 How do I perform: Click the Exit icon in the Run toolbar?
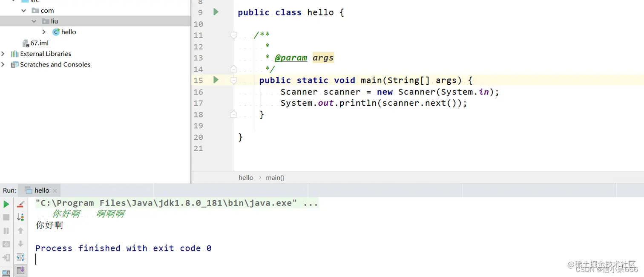[x=6, y=257]
